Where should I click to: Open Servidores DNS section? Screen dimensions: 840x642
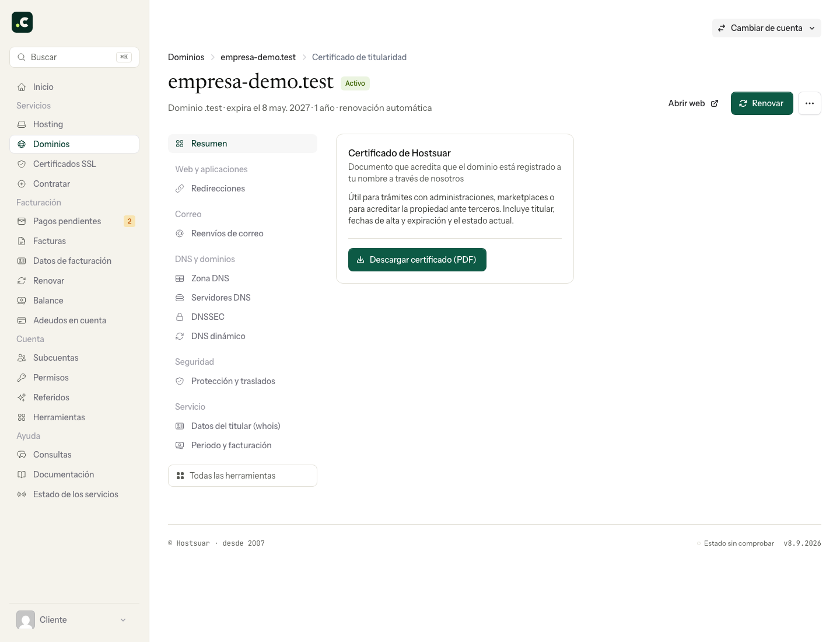(243, 298)
